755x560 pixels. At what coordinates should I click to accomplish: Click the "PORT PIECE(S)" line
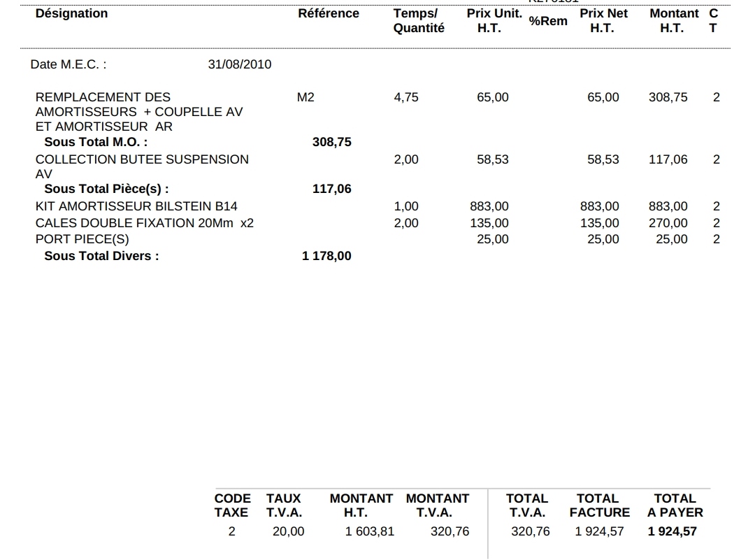(82, 239)
